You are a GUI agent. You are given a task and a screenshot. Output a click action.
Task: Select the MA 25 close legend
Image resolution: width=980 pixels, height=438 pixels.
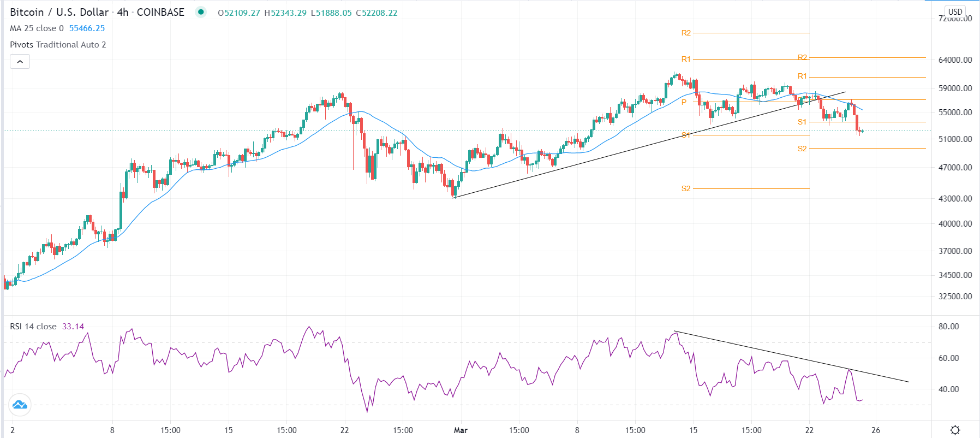(37, 28)
